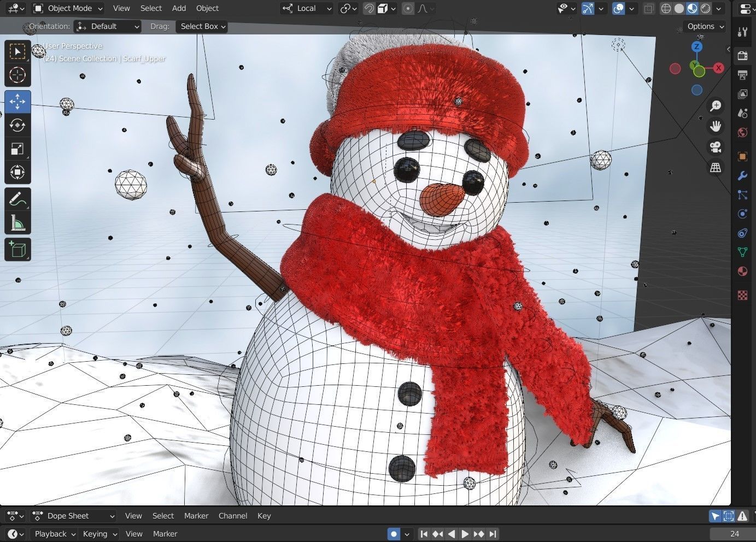Open the viewport Select menu
Viewport: 756px width, 542px height.
151,8
